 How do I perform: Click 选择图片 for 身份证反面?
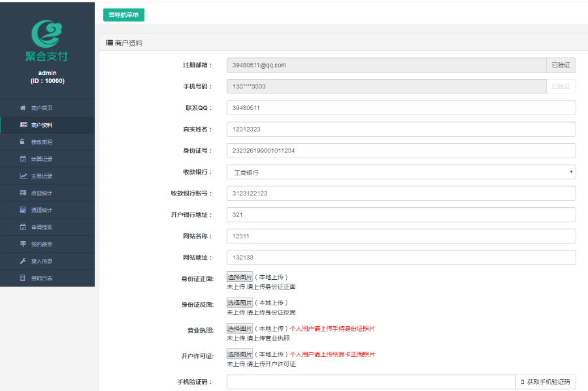[x=240, y=303]
